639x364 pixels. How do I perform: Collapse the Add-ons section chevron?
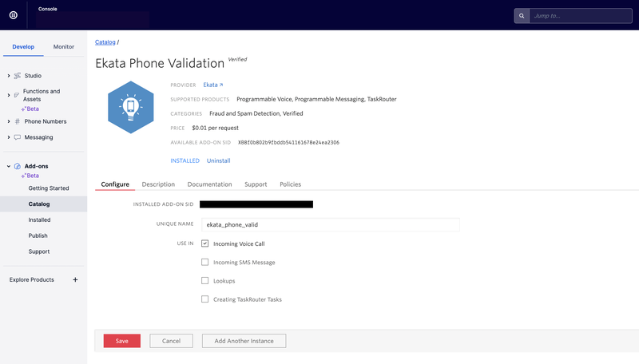9,166
